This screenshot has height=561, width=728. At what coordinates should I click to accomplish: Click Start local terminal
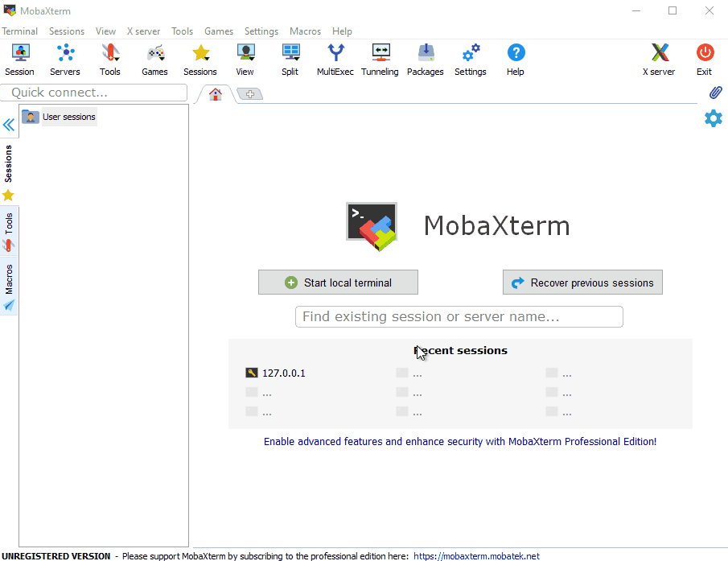(338, 282)
